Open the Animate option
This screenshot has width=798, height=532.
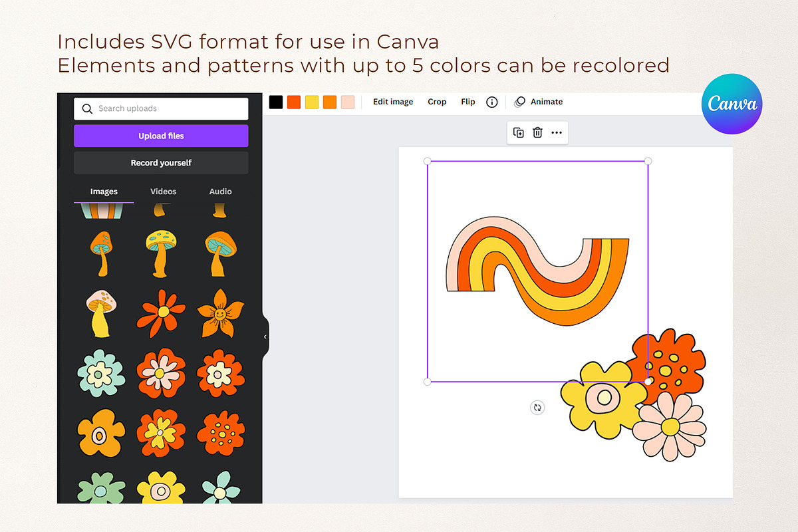pyautogui.click(x=539, y=102)
